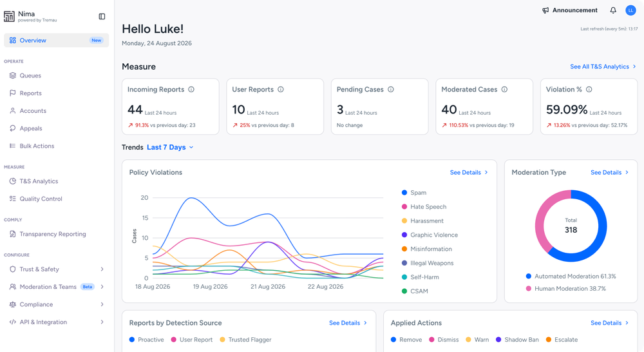Screen dimensions: 644x352
Task: Click info icon beside Moderated Cases
Action: point(504,89)
